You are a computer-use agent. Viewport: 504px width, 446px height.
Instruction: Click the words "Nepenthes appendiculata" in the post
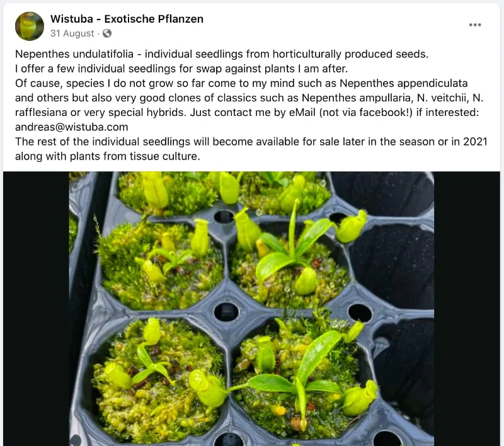click(414, 83)
